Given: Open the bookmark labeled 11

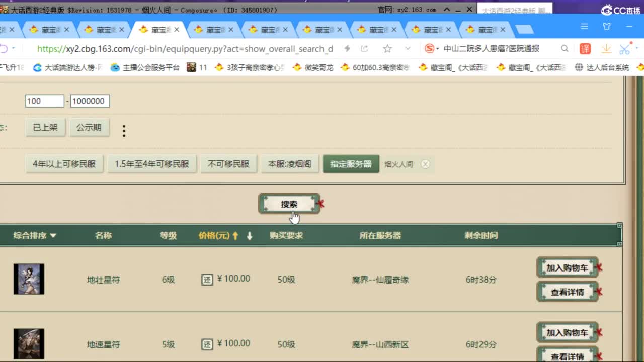Looking at the screenshot, I should [x=197, y=67].
